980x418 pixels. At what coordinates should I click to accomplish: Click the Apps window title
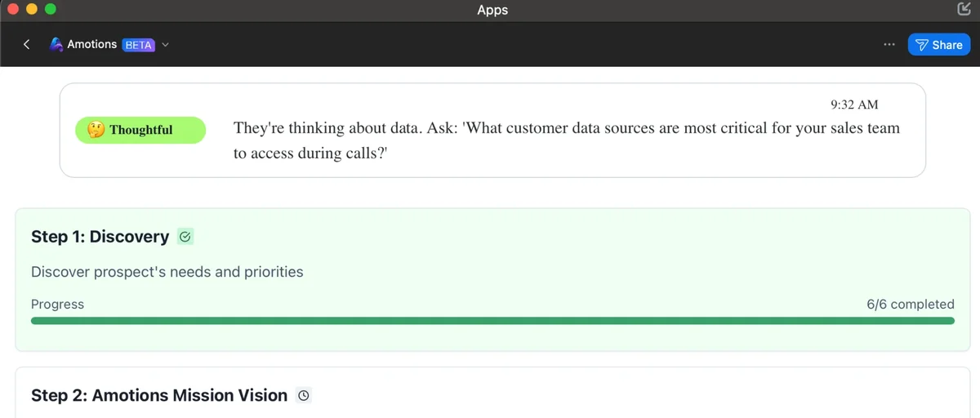pos(492,10)
